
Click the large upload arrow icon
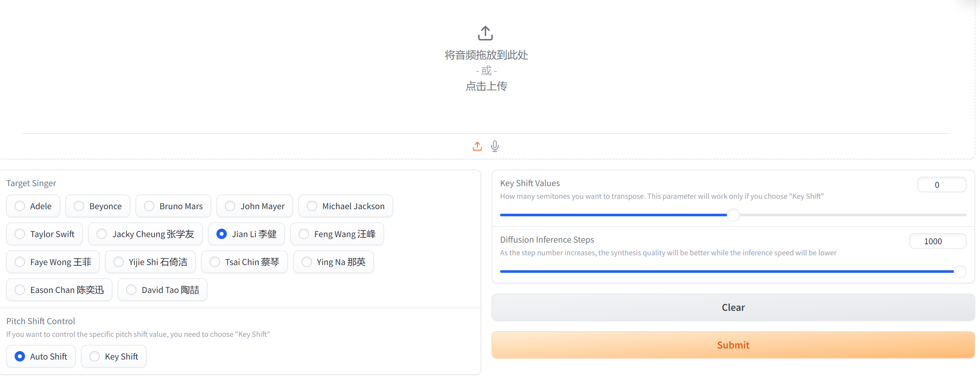pos(485,33)
